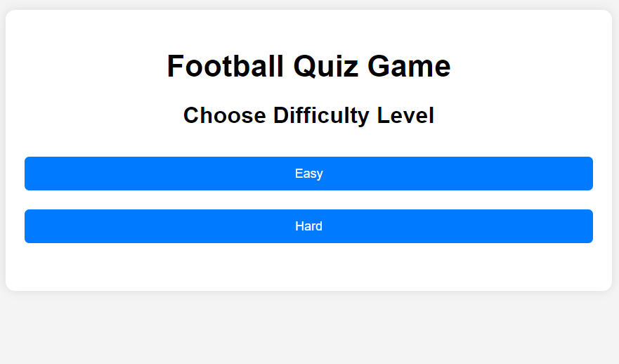This screenshot has width=619, height=364.
Task: Click the Choose Difficulty Level heading
Action: (308, 115)
